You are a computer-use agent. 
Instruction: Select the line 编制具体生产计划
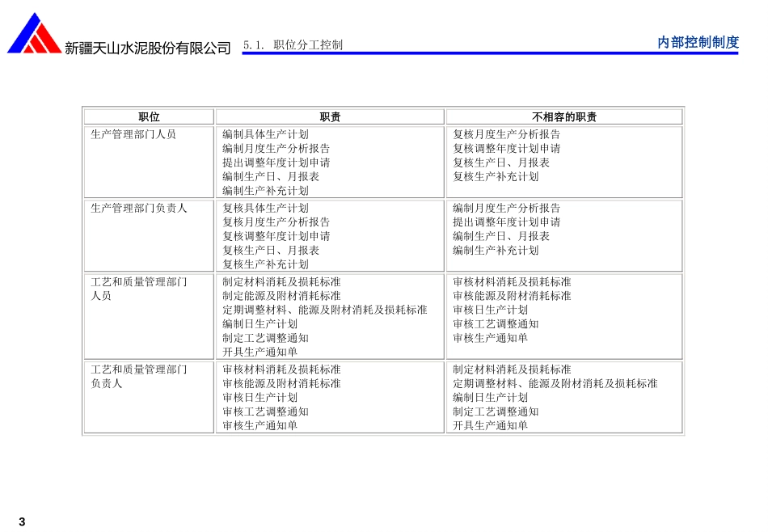coord(265,134)
